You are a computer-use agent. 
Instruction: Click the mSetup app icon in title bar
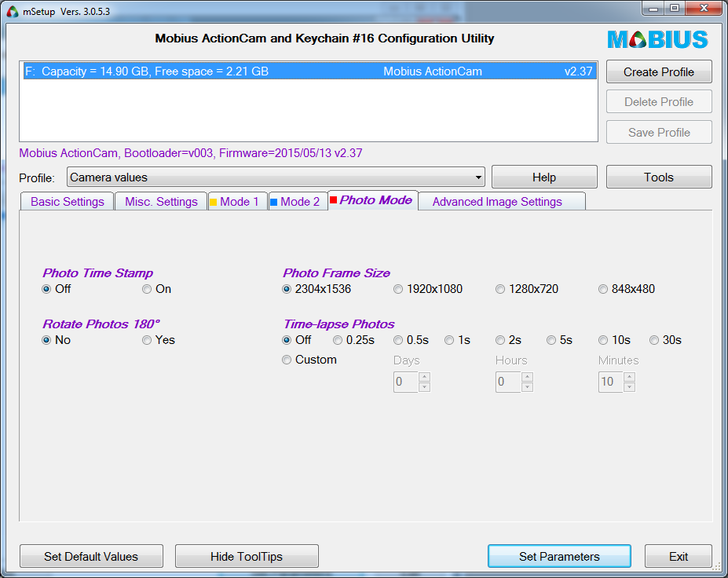[x=13, y=11]
